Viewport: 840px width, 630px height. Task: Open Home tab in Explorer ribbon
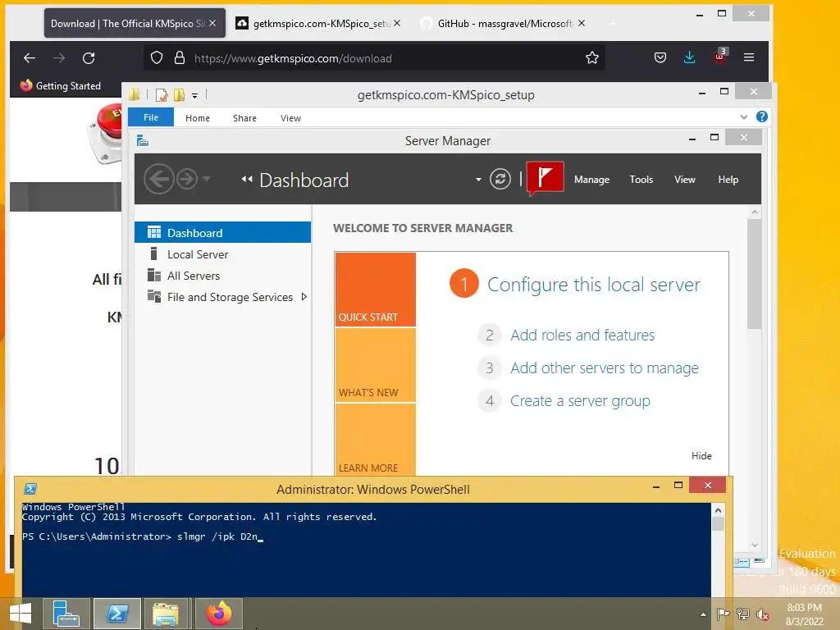pos(198,118)
